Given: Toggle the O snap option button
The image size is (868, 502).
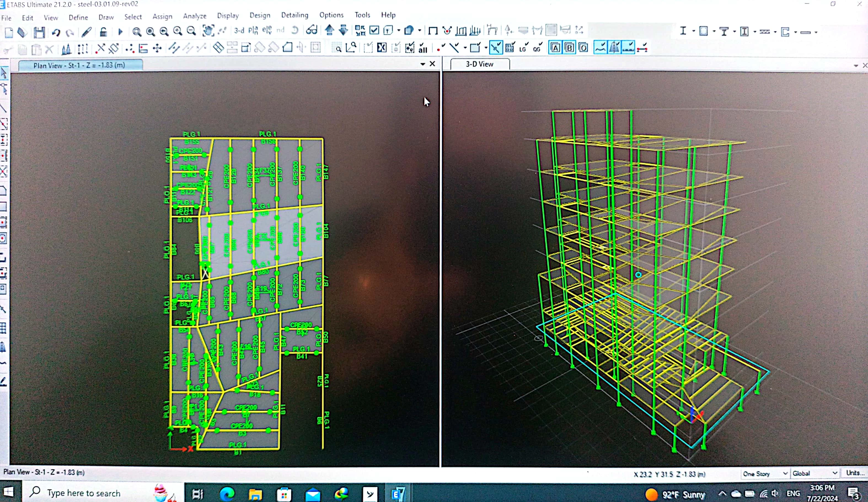Looking at the screenshot, I should tap(583, 48).
